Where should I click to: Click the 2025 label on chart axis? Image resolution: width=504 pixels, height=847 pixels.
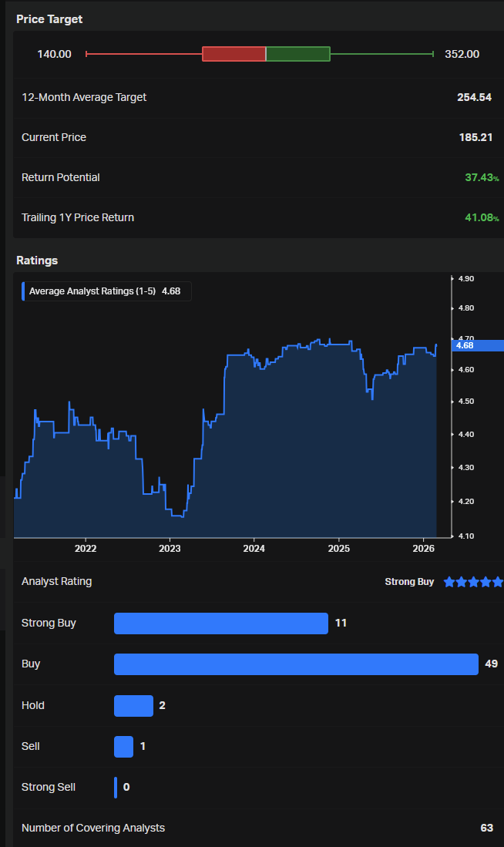tap(339, 549)
